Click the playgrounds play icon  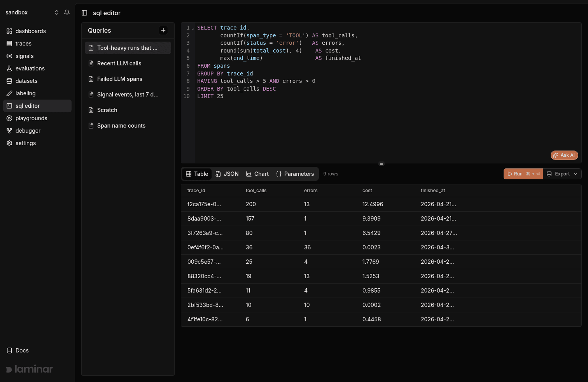coord(9,118)
